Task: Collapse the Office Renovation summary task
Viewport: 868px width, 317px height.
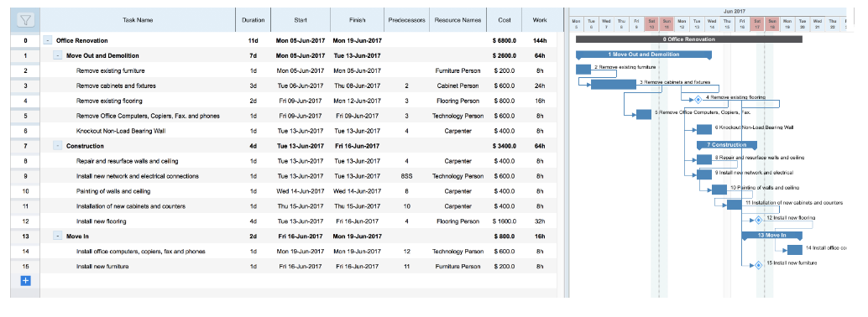Action: click(48, 40)
